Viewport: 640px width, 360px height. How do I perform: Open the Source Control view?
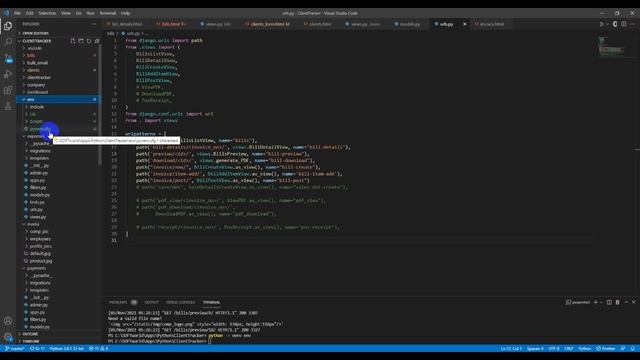8,58
